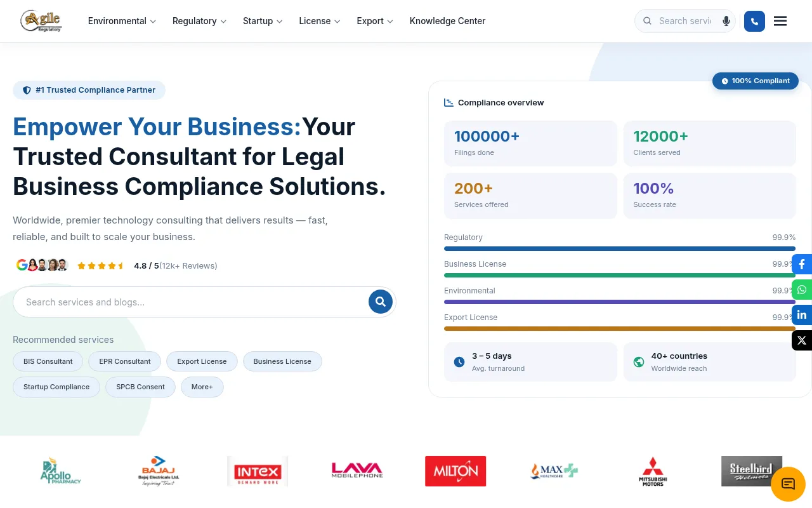Open the WhatsApp share icon

[802, 290]
